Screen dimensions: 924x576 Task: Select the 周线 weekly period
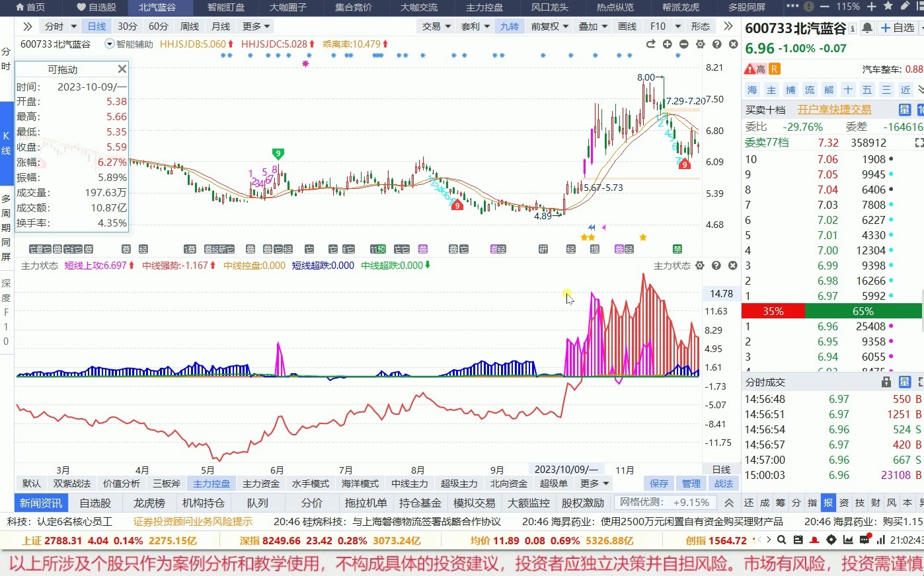point(190,26)
